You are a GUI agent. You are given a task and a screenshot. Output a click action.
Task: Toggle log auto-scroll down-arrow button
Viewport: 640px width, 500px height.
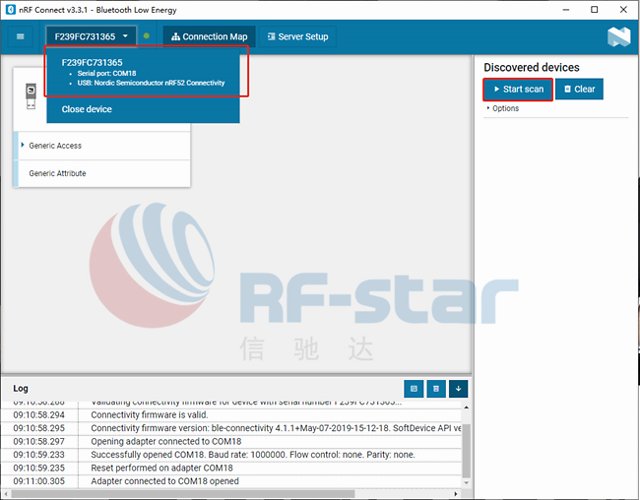(x=458, y=389)
